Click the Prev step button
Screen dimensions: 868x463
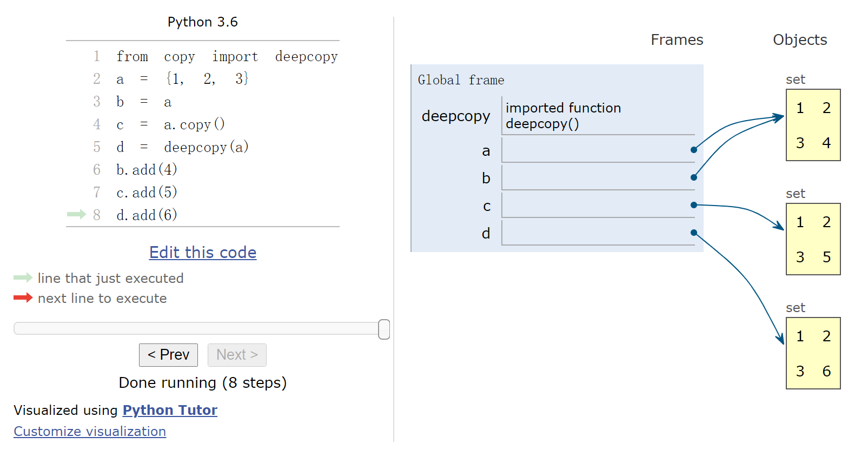pyautogui.click(x=168, y=355)
